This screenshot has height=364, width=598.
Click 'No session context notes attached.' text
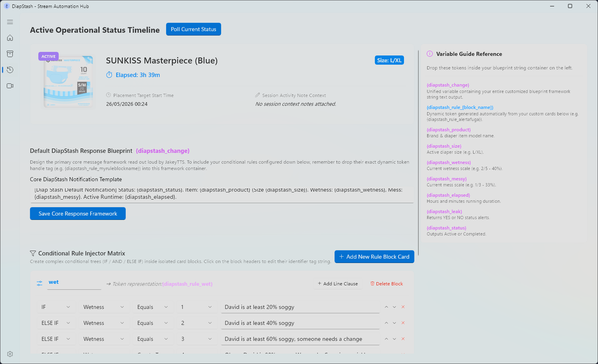(x=296, y=104)
